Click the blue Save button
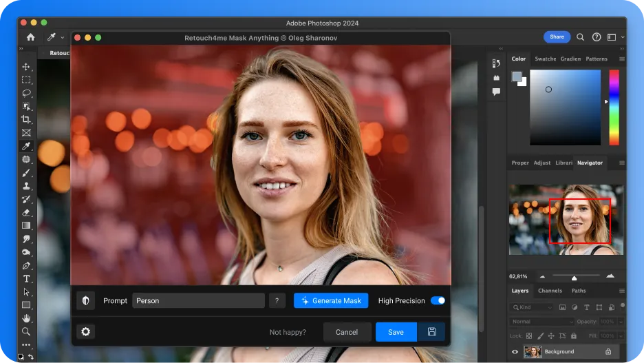Screen dimensions: 644x363 click(396, 332)
